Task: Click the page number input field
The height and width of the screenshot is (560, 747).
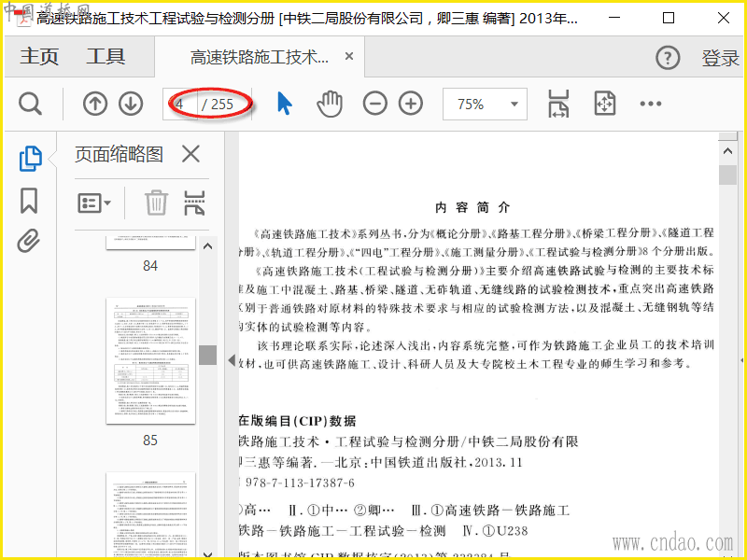Action: [180, 104]
